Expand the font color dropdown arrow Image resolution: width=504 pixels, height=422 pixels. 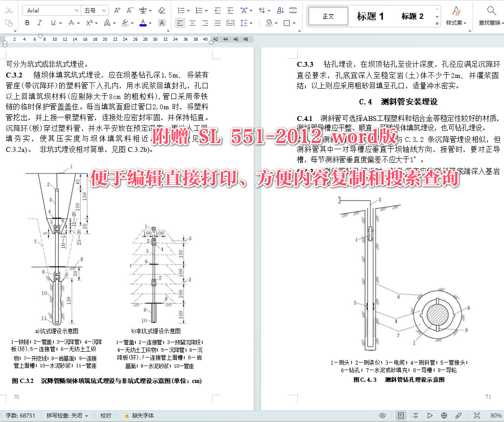(151, 23)
